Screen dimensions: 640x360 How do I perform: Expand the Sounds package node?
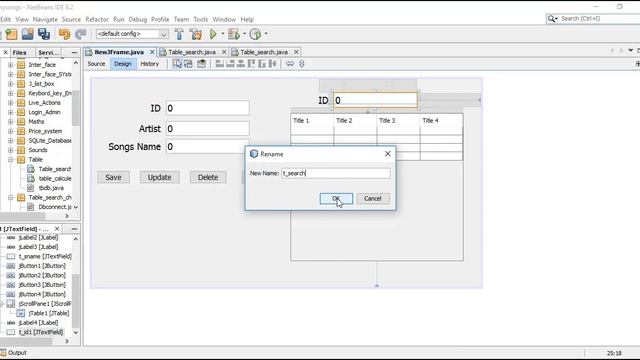pyautogui.click(x=11, y=150)
